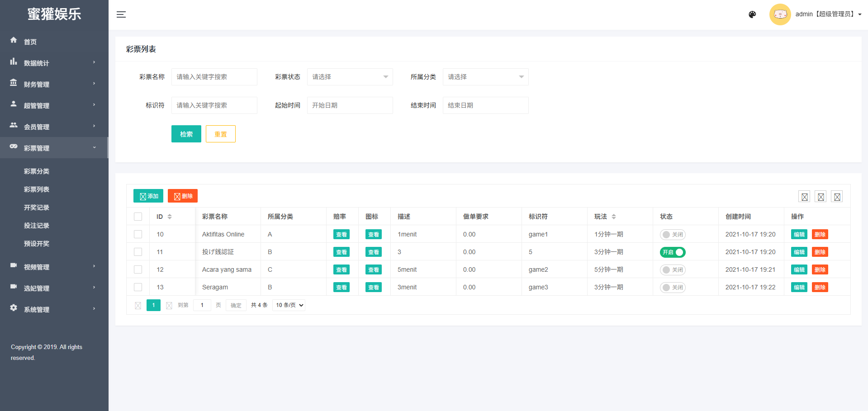
Task: Open the 所属分类 dropdown filter
Action: 485,77
